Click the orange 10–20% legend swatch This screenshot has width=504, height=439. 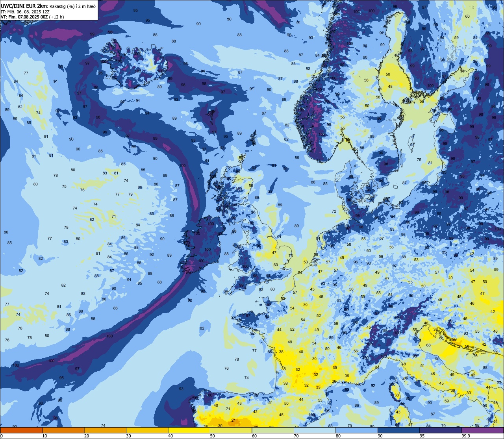(x=63, y=430)
